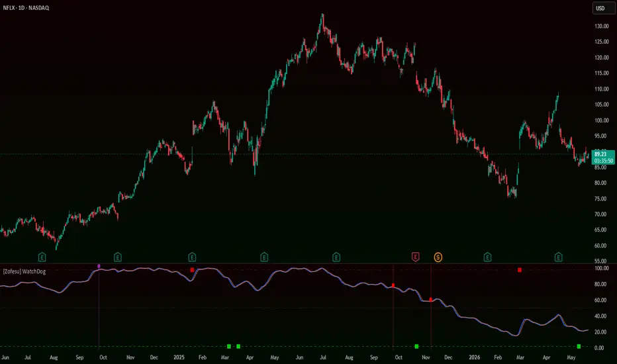Click the earnings marker between Jul and Aug 2024

42,257
